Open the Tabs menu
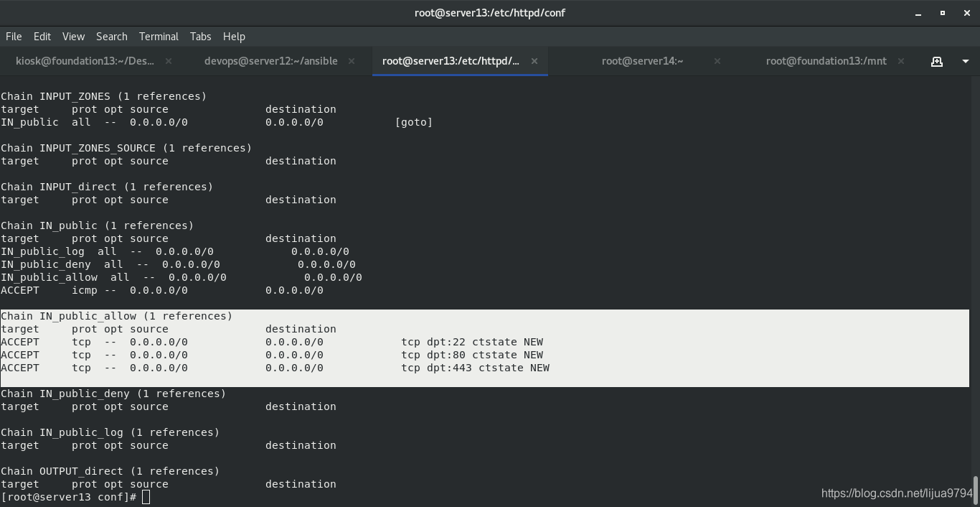 (200, 36)
